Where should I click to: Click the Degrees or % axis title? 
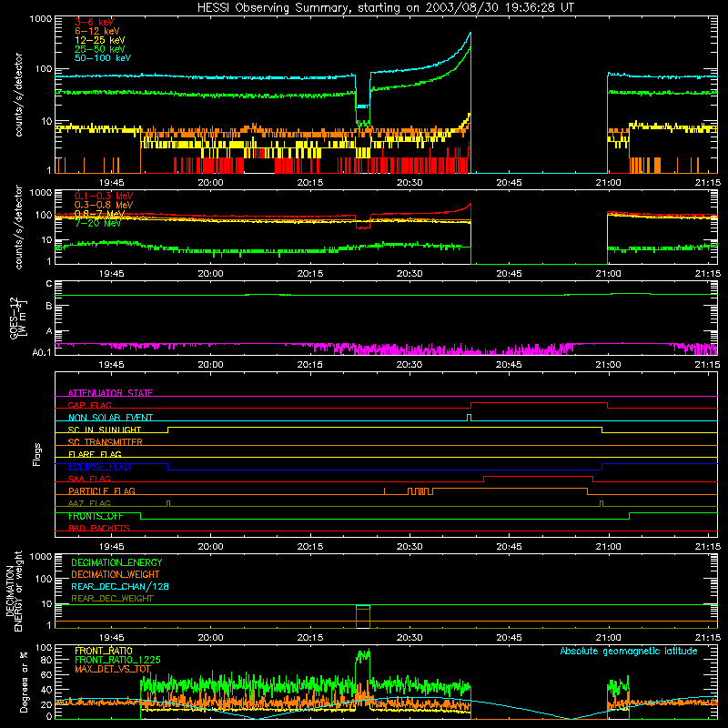pos(24,682)
